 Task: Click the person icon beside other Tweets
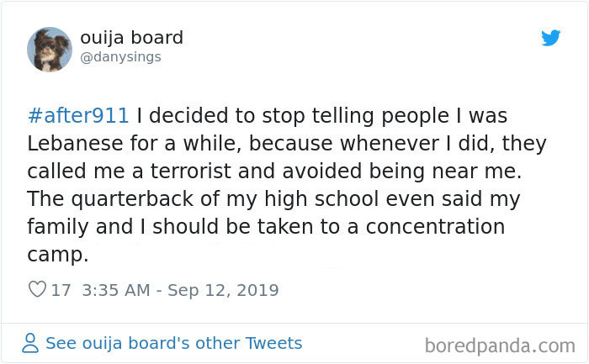[31, 343]
